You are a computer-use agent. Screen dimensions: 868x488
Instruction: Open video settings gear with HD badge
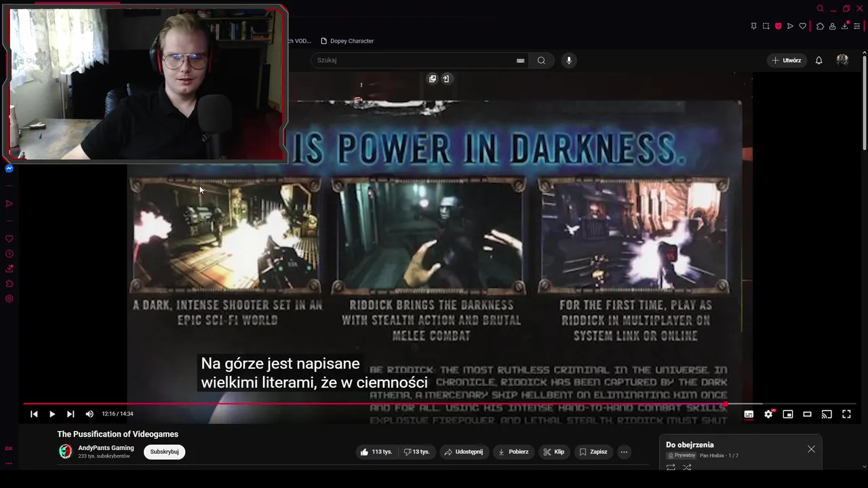tap(768, 414)
